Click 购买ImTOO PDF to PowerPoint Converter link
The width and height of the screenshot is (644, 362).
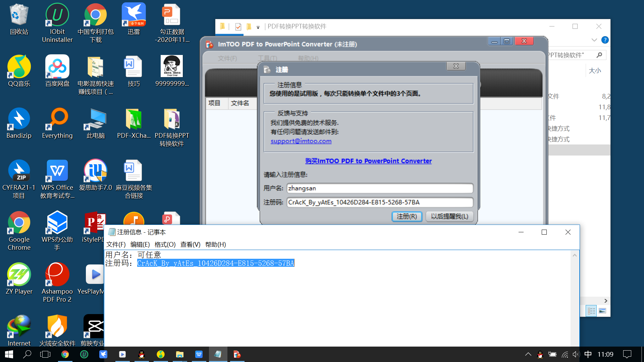coord(368,161)
